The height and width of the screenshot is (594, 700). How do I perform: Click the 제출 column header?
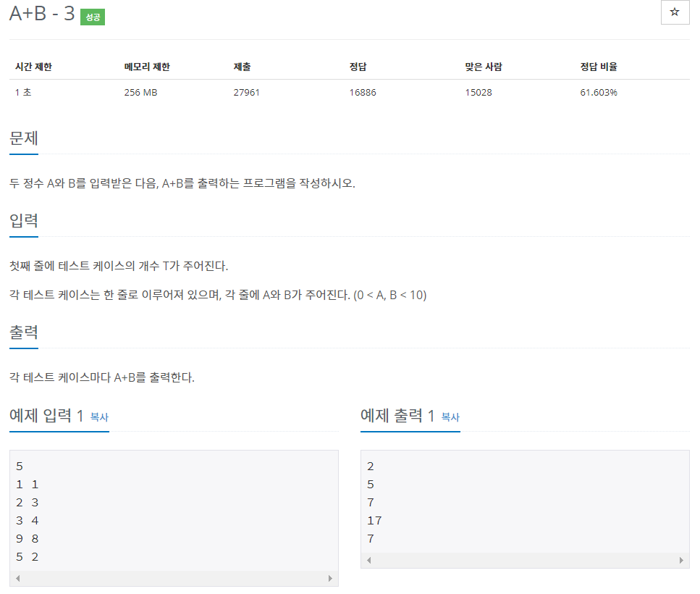pos(242,67)
